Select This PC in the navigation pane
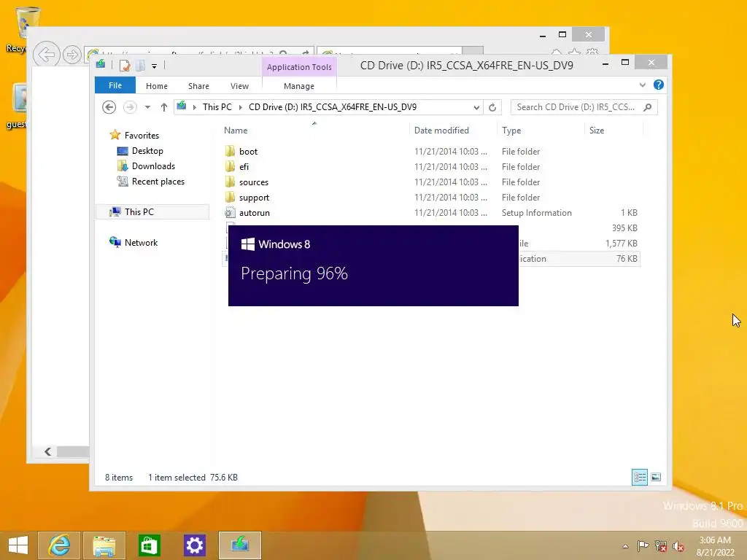The width and height of the screenshot is (747, 560). (x=139, y=212)
